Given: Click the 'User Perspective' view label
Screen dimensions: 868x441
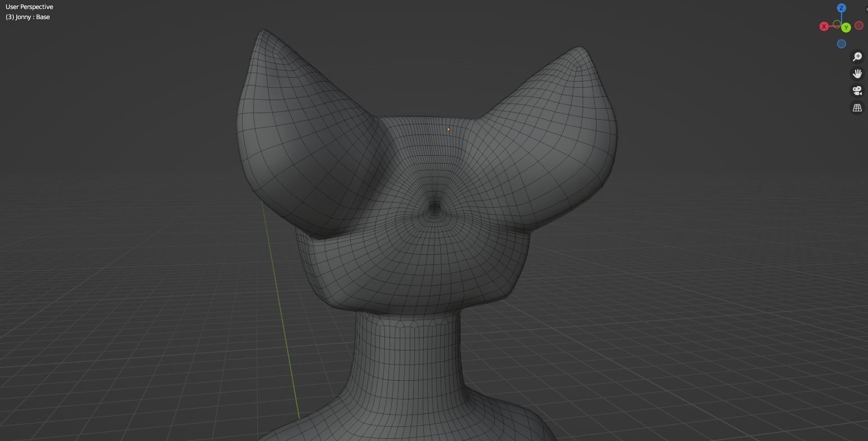Looking at the screenshot, I should 29,7.
